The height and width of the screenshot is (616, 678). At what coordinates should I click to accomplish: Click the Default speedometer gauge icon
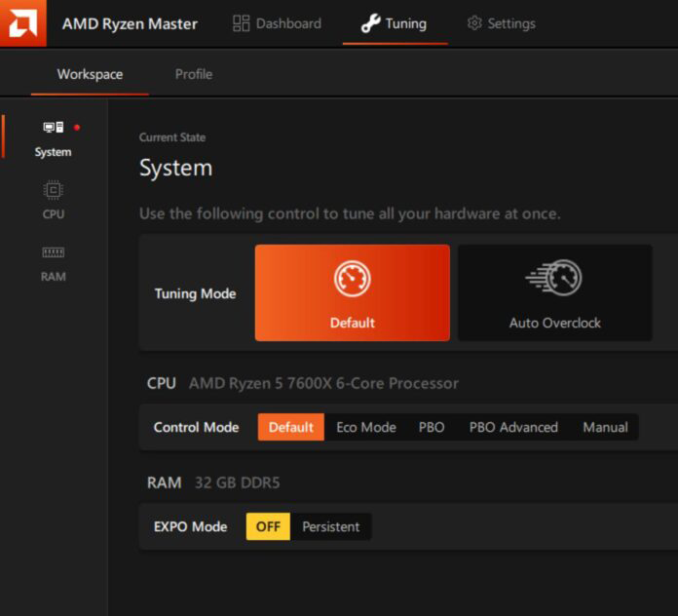(353, 279)
